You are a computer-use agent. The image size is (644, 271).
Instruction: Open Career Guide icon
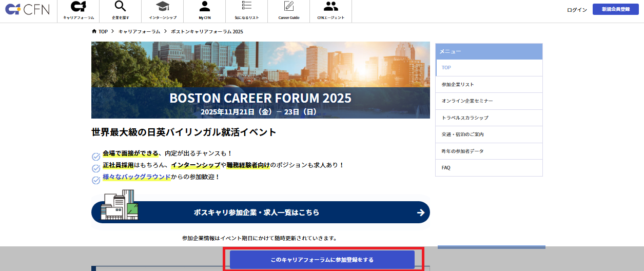click(x=289, y=6)
